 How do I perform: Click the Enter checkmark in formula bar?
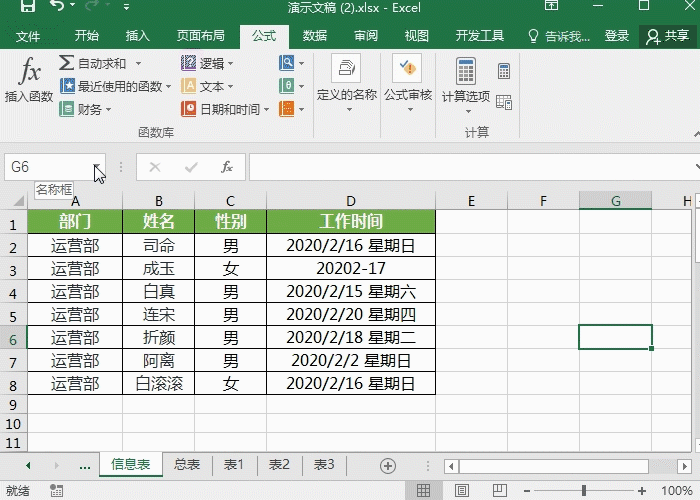tap(191, 167)
